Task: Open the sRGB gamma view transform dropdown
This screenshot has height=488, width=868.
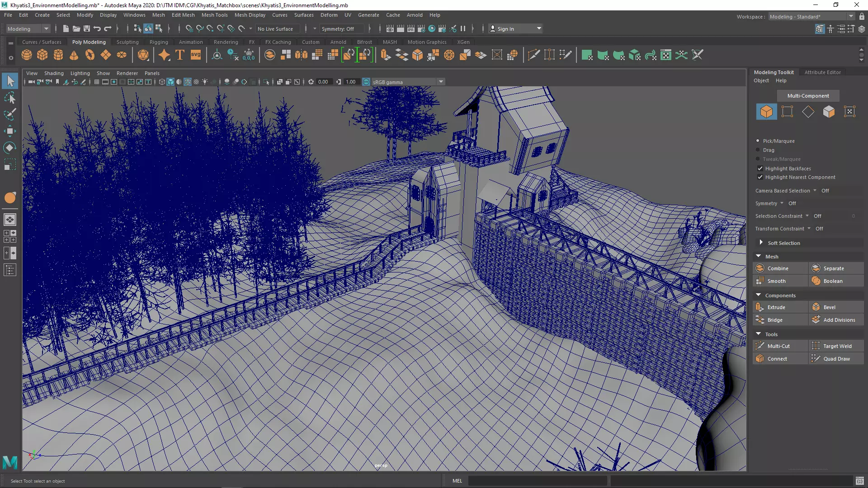Action: (408, 82)
